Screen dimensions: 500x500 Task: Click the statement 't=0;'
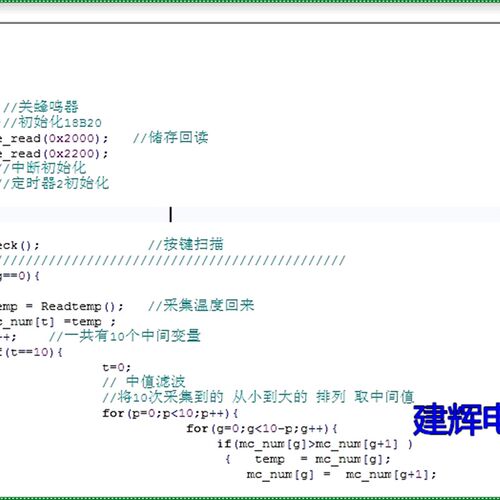point(117,367)
